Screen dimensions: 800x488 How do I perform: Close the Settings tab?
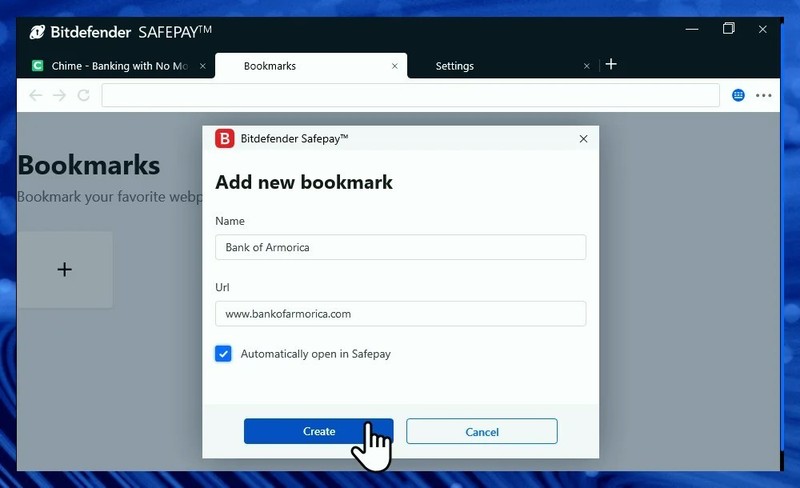587,66
